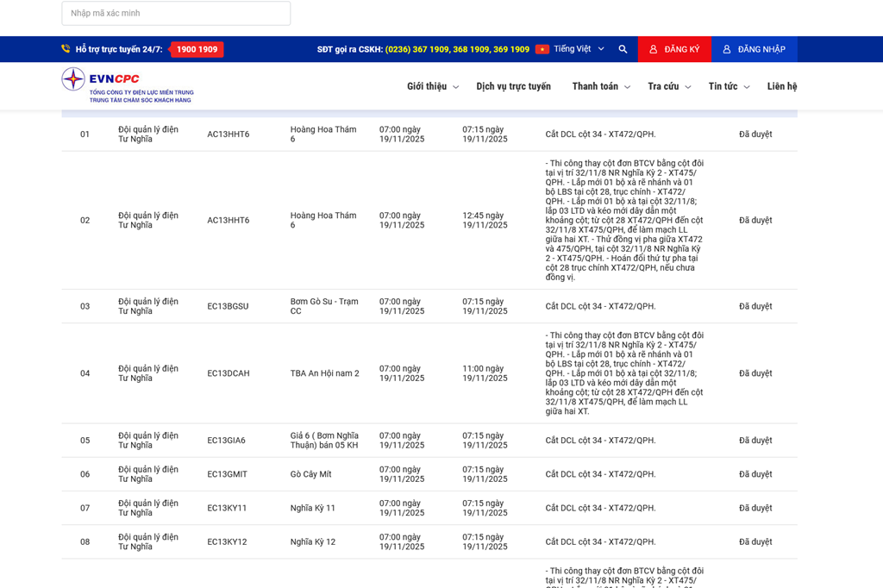Click the CSKH phone number (0236) 367 1909
The image size is (883, 588).
(x=417, y=49)
